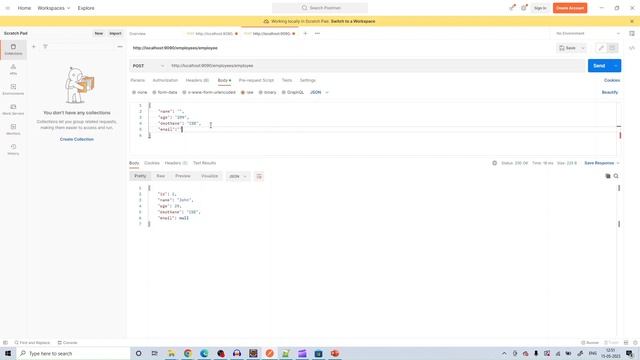Open the Collections sidebar panel

[x=13, y=49]
